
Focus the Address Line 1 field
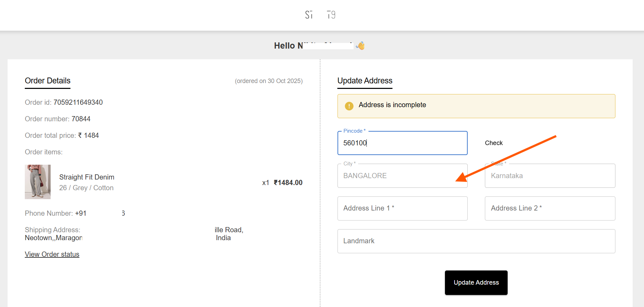click(x=402, y=208)
